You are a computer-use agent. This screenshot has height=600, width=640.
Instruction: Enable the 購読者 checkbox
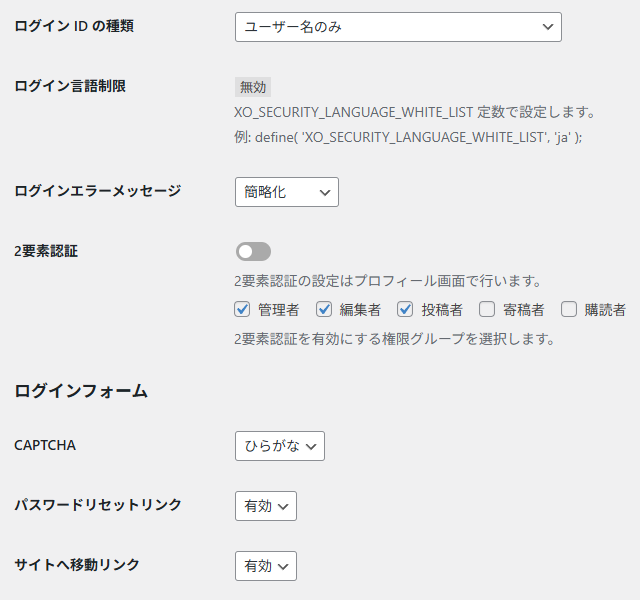coord(568,310)
